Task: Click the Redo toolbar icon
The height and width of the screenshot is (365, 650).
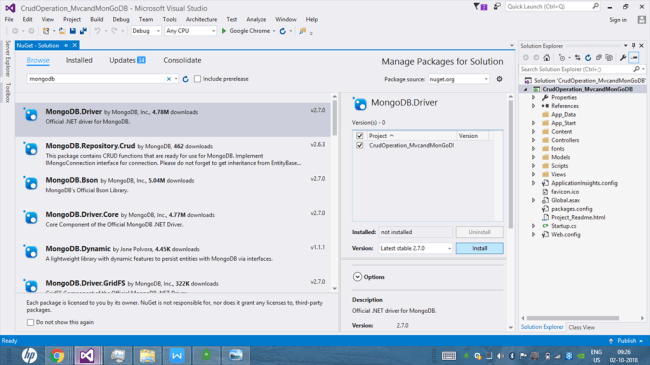Action: pyautogui.click(x=114, y=31)
